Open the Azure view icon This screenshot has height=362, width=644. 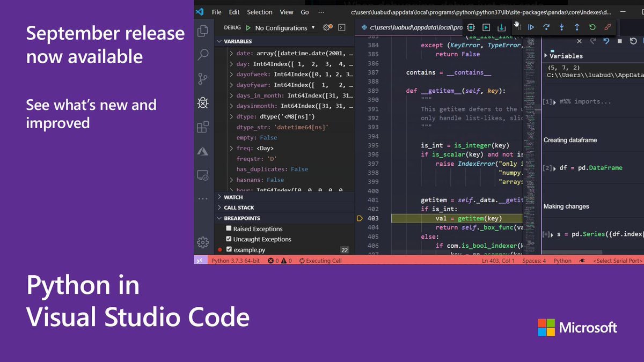point(203,151)
